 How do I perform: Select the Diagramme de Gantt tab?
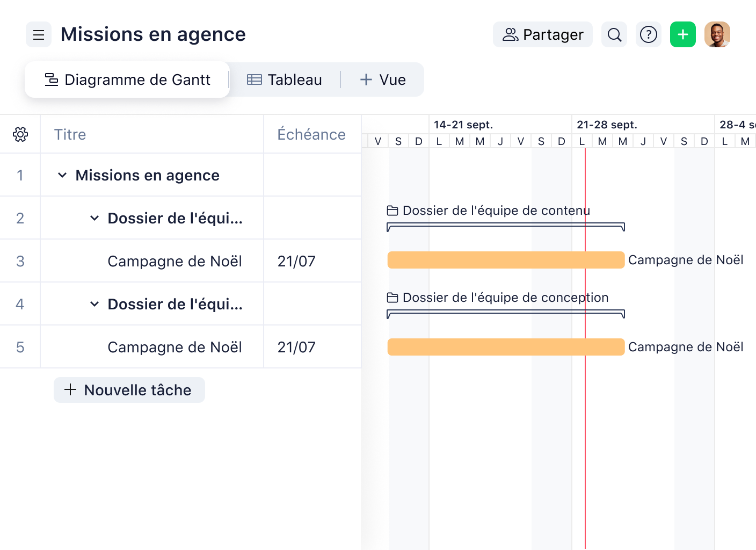click(x=127, y=79)
